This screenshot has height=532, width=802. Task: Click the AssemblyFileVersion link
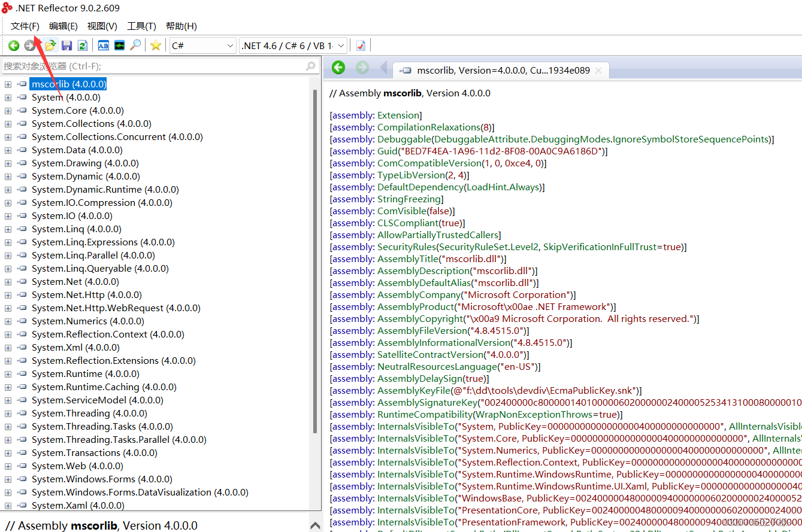click(x=422, y=331)
